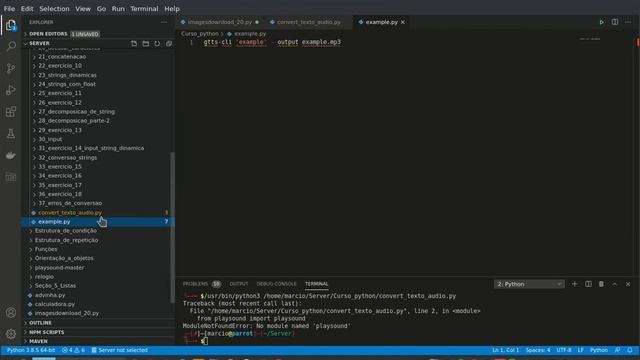Close the terminal panel
Viewport: 640px width, 360px height.
628,284
